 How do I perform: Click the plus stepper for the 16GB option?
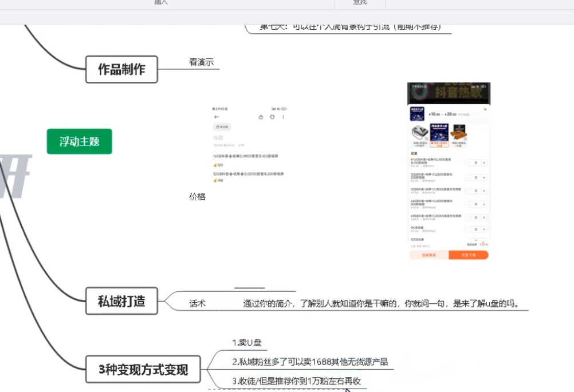484,163
